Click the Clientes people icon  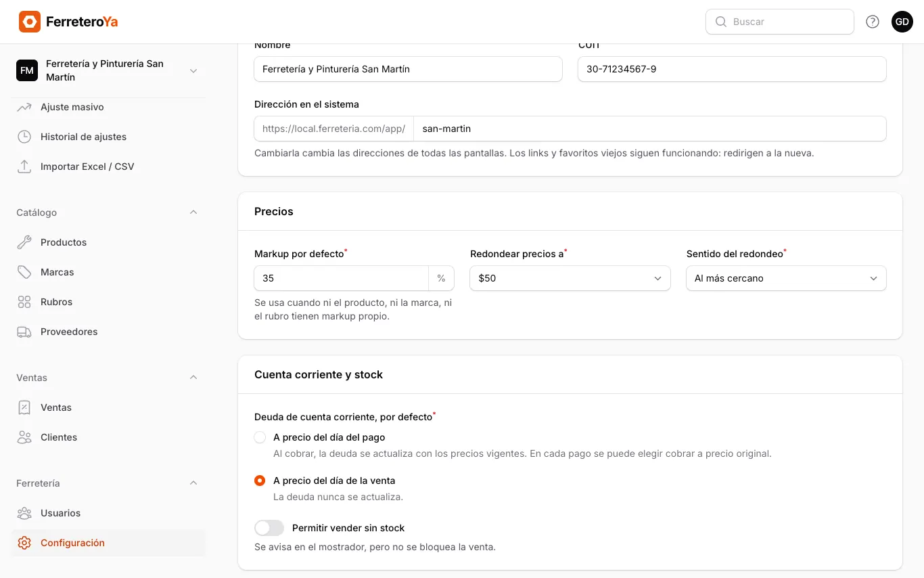pos(24,437)
